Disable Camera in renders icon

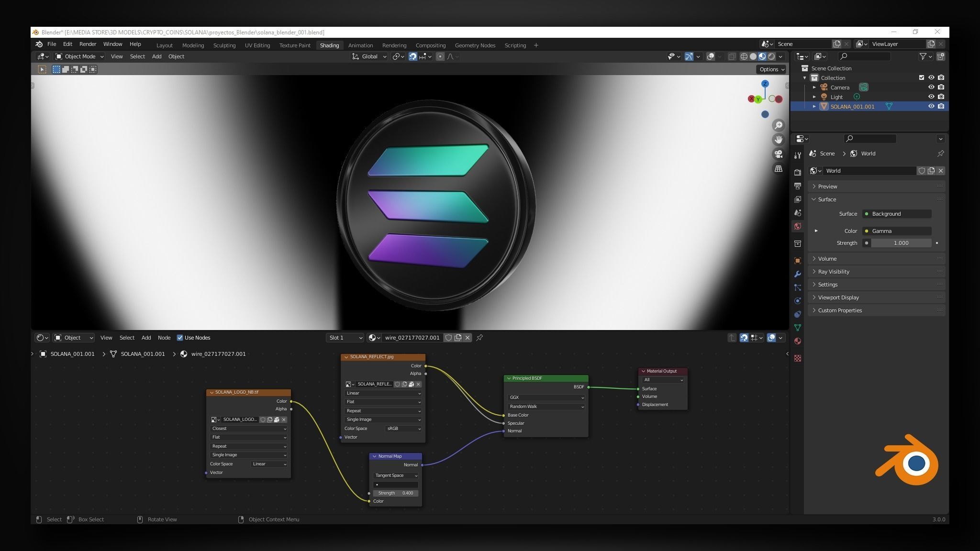941,87
